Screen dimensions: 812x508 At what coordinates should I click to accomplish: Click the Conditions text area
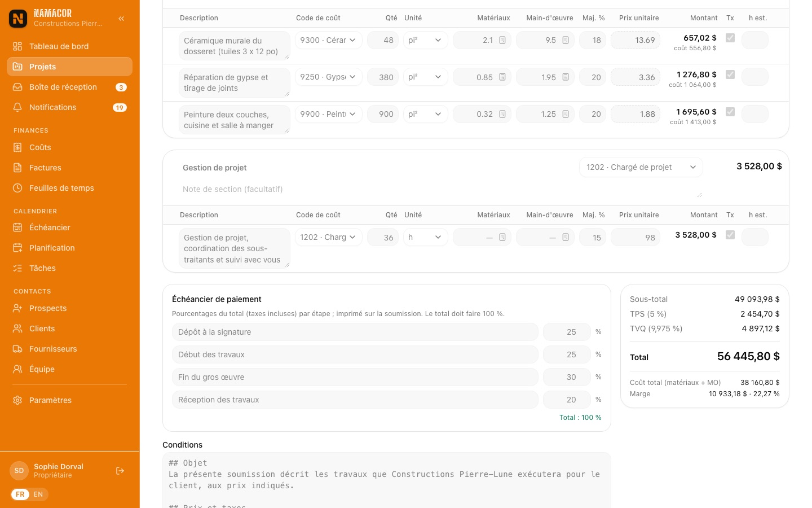(387, 480)
